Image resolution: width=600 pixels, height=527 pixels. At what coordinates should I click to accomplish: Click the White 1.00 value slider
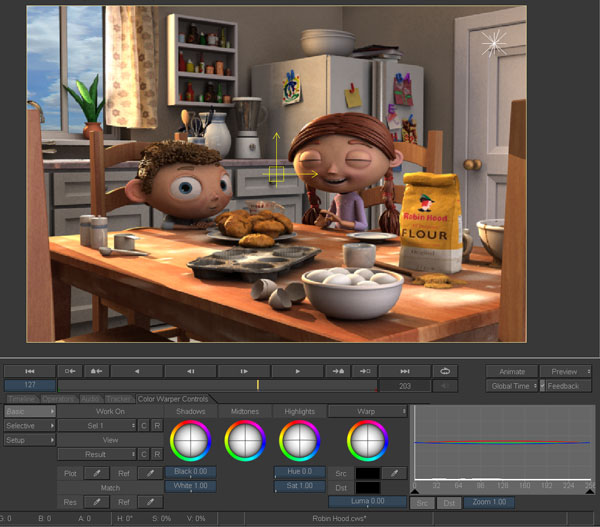[191, 486]
